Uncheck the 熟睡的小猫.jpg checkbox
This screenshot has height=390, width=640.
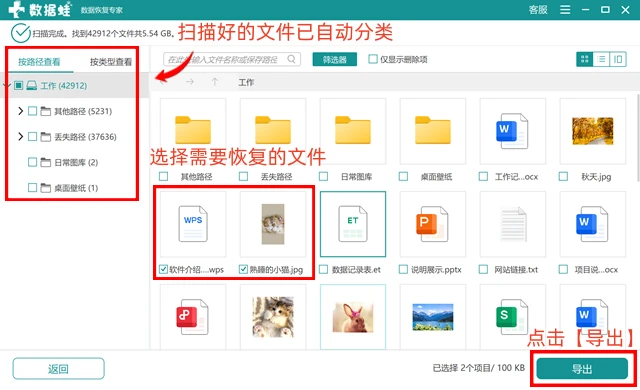pos(243,269)
